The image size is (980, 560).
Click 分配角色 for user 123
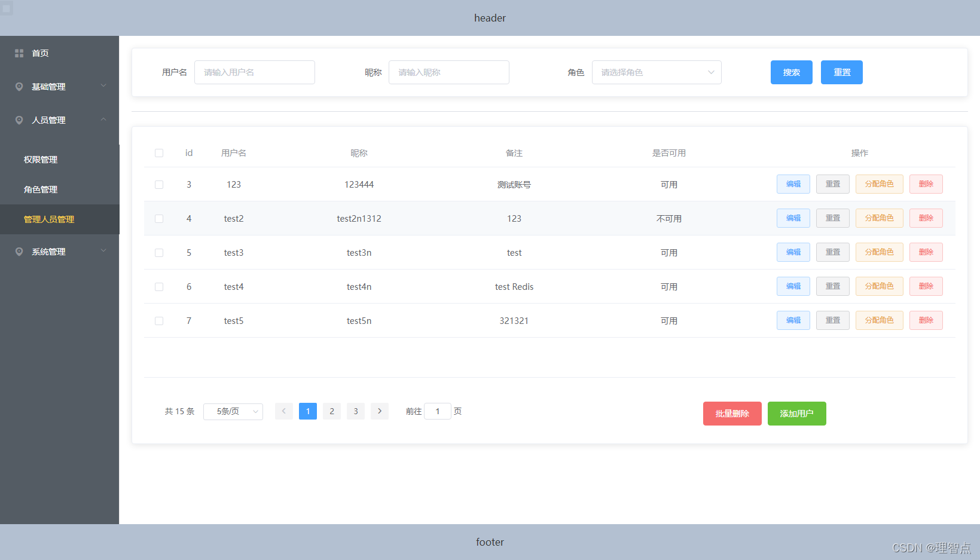pos(880,184)
